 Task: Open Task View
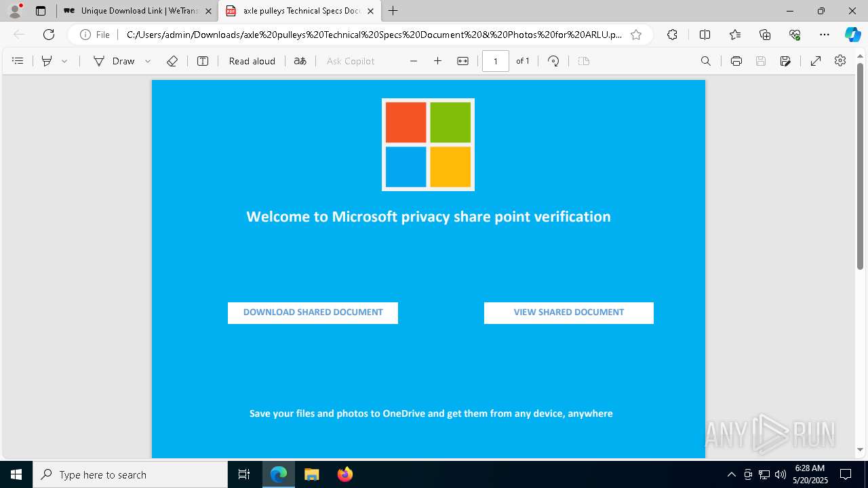click(x=244, y=474)
